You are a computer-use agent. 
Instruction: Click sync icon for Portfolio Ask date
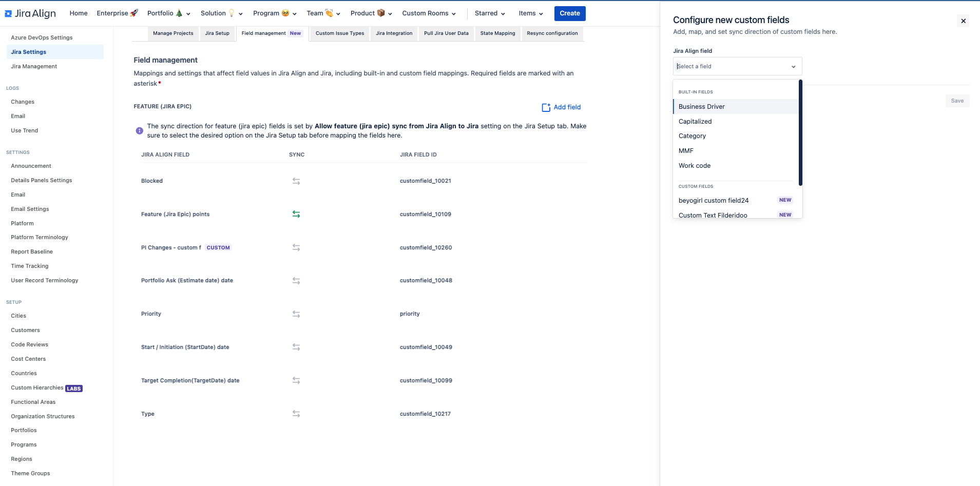pos(296,281)
